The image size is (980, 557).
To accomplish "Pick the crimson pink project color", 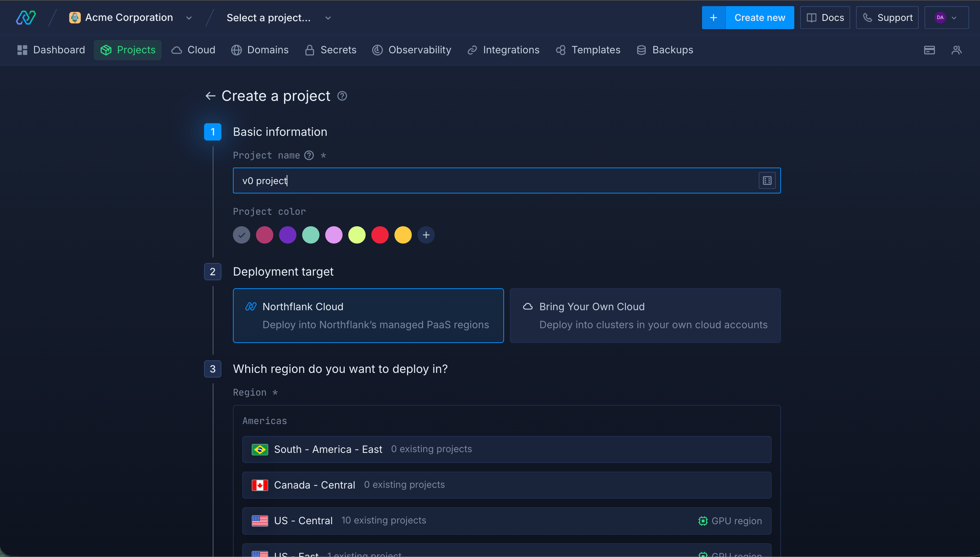I will (265, 235).
